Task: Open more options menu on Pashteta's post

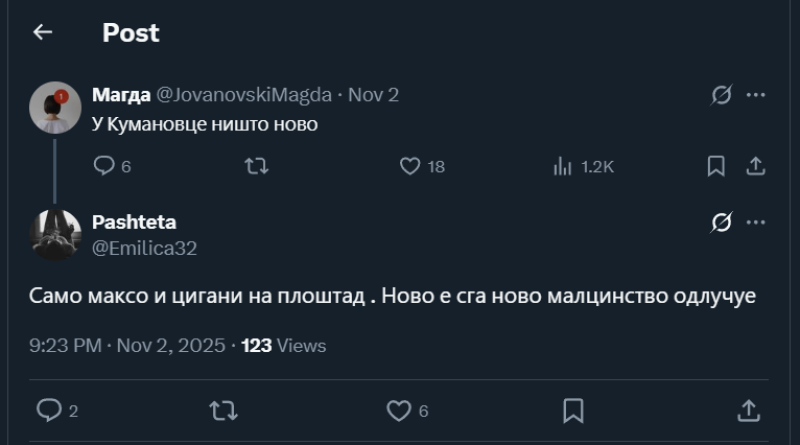Action: pos(756,222)
